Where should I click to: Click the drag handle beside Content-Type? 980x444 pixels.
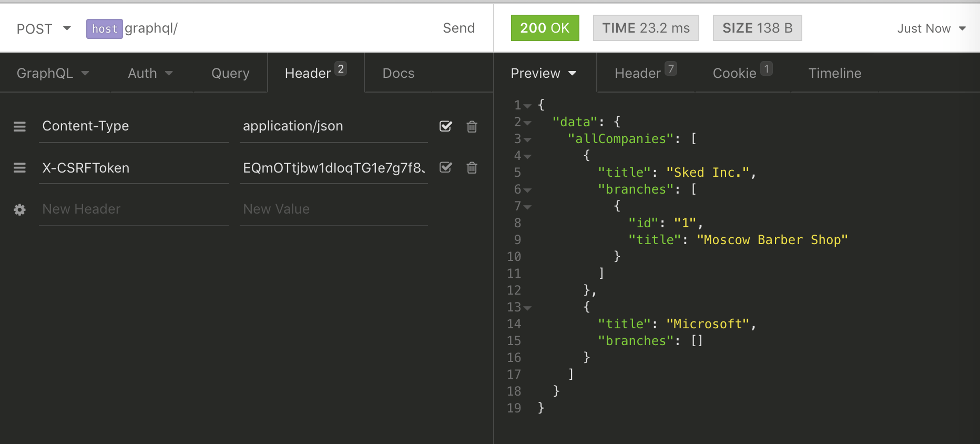19,126
